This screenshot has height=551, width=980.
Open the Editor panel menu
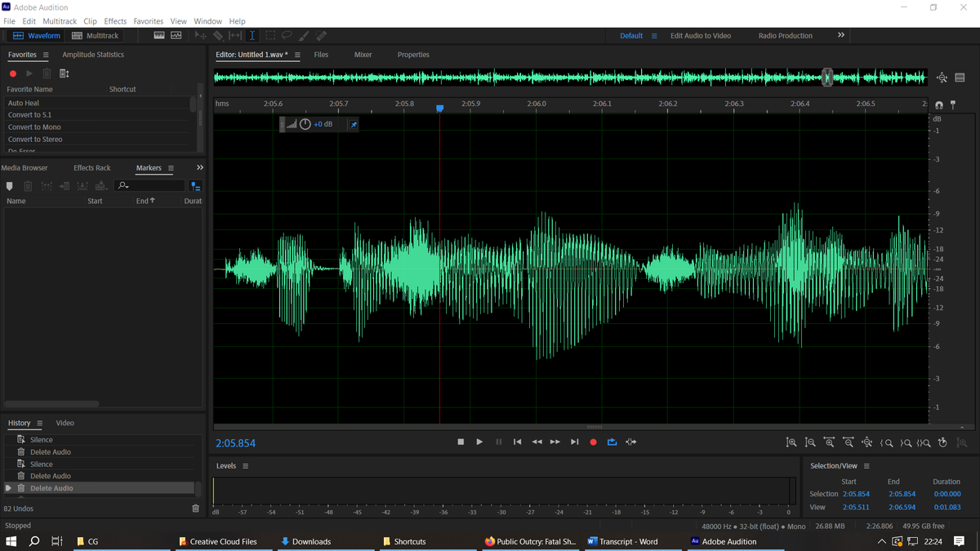tap(297, 55)
